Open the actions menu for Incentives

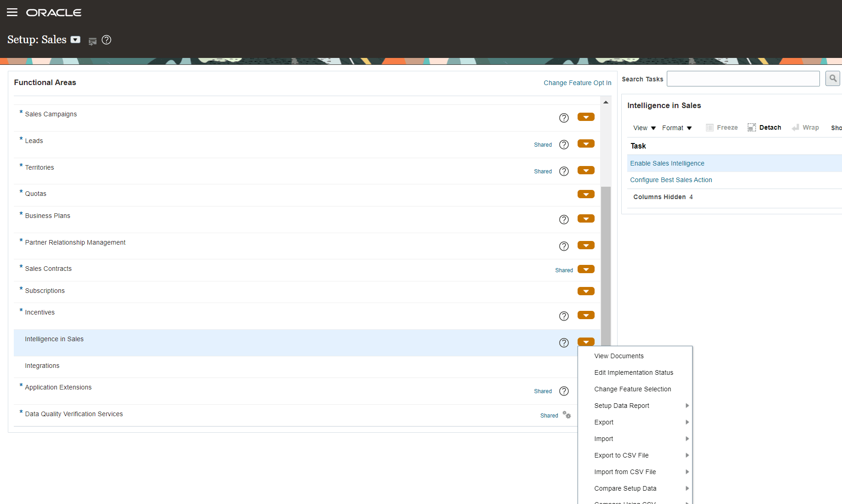[586, 315]
